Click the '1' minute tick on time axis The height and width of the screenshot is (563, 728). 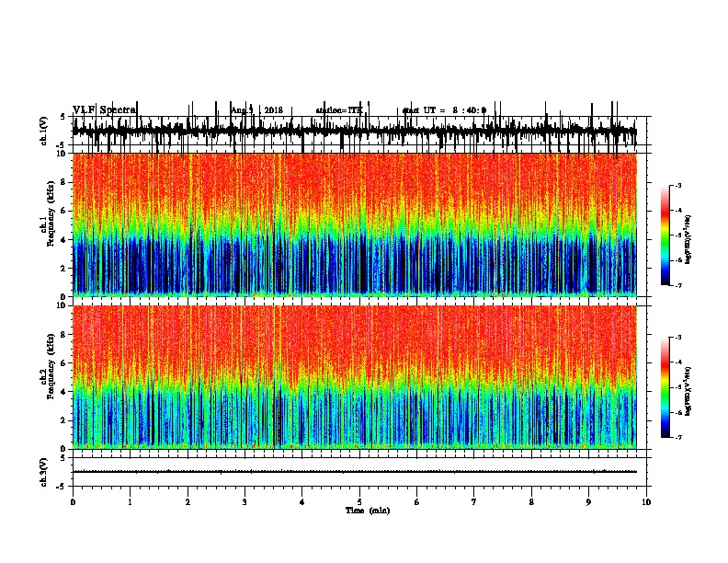[x=130, y=502]
